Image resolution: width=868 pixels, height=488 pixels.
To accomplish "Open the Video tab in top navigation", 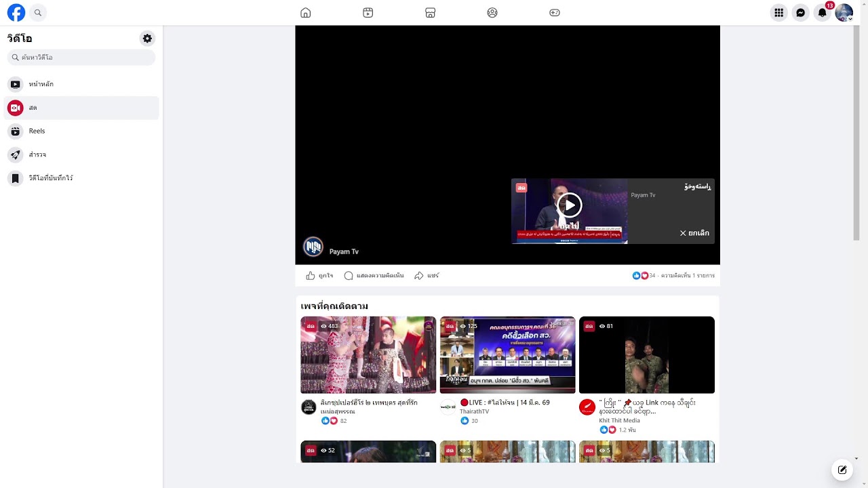I will (x=368, y=12).
